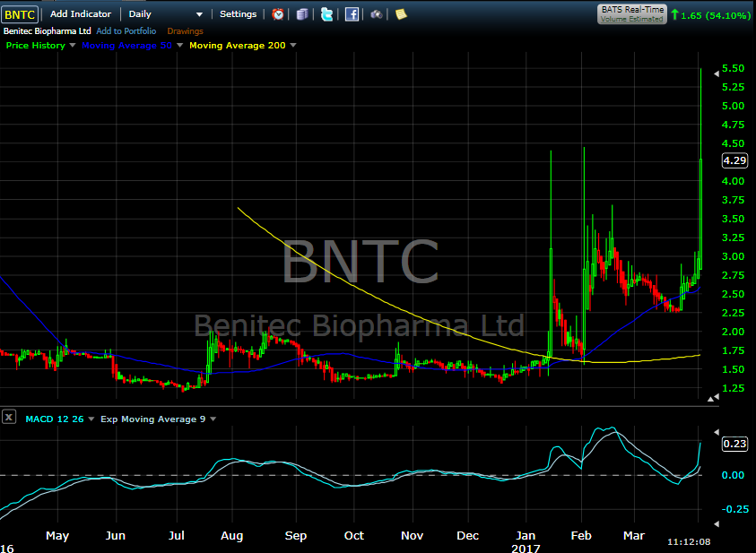Click the triangle marker at top of MACD axis
Image resolution: width=756 pixels, height=553 pixels.
click(716, 432)
